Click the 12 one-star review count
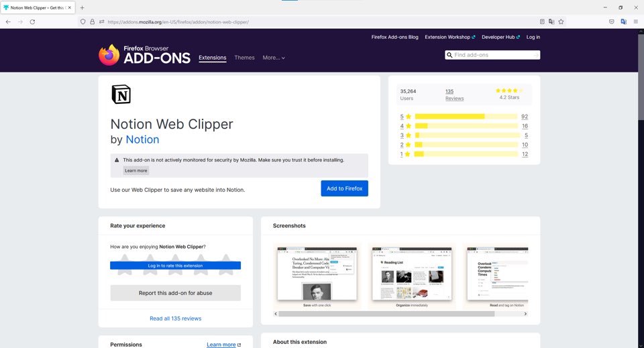The height and width of the screenshot is (348, 644). (x=525, y=154)
